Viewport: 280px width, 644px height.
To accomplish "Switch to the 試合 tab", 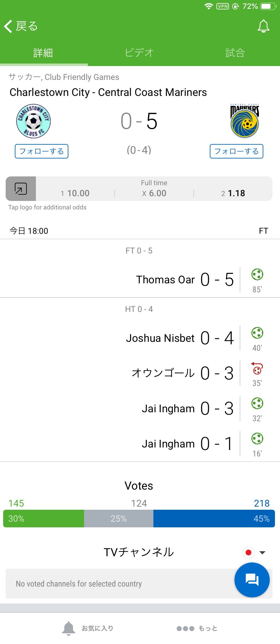I will click(x=235, y=53).
